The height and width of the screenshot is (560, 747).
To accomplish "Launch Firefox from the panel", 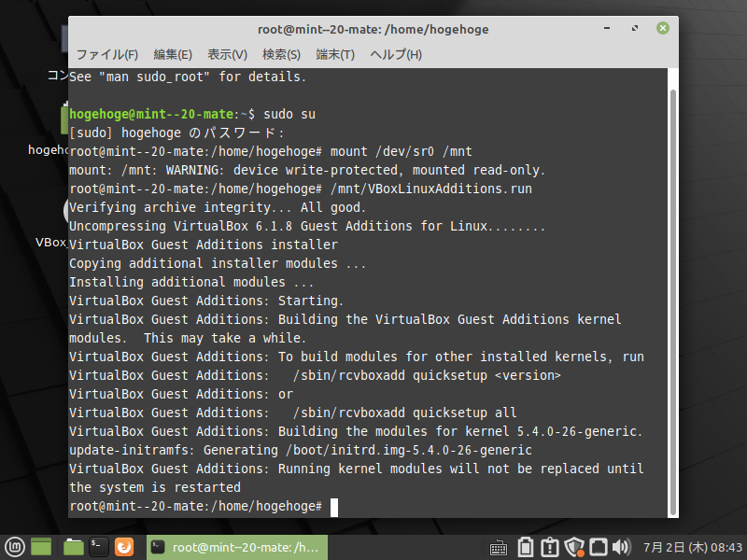I will coord(124,547).
